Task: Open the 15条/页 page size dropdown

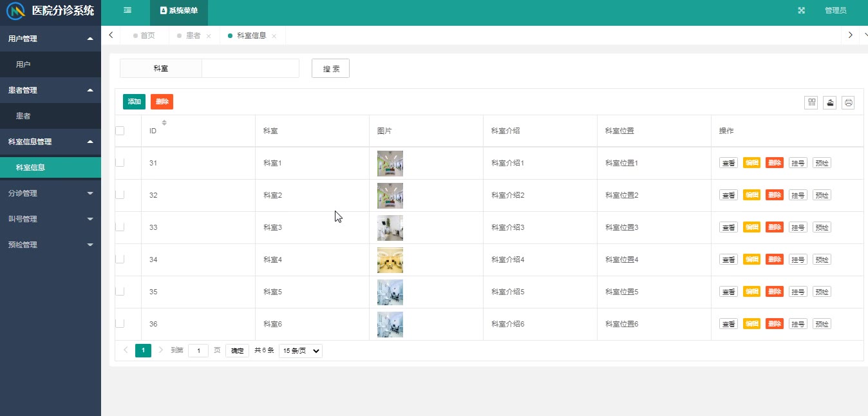Action: click(301, 351)
